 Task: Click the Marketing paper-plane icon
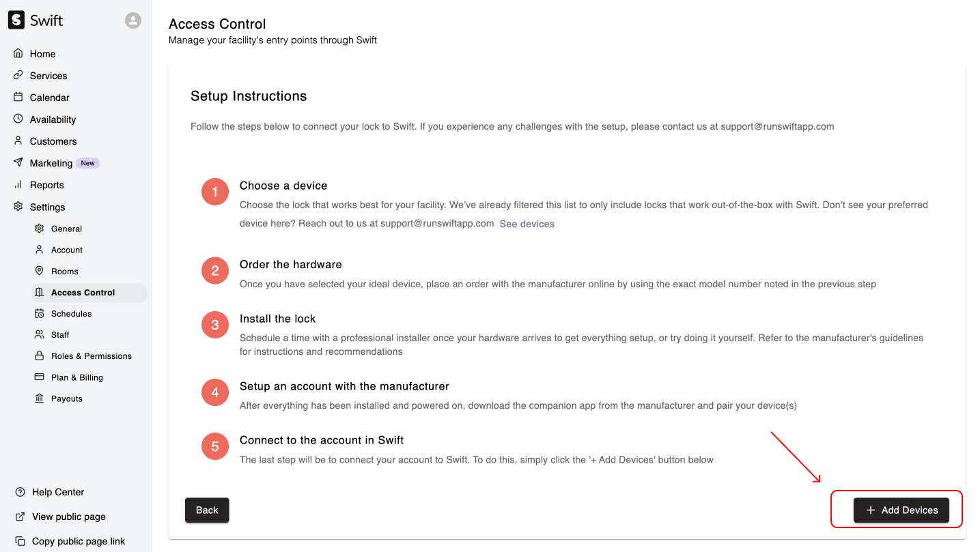(x=18, y=163)
